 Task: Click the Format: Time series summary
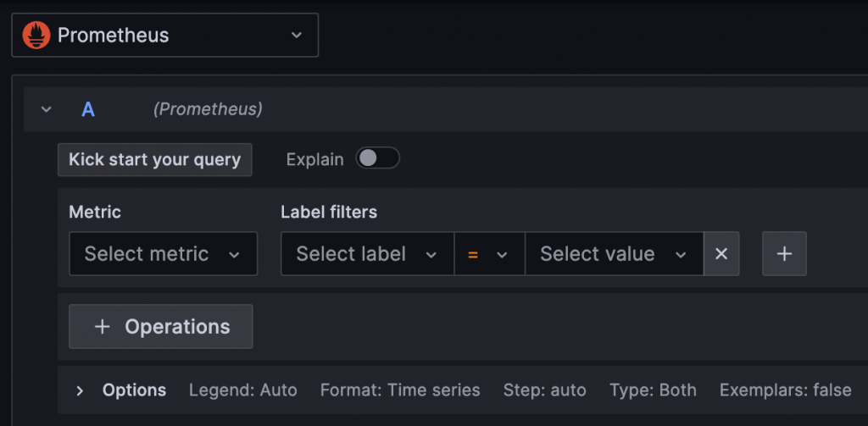[x=400, y=390]
